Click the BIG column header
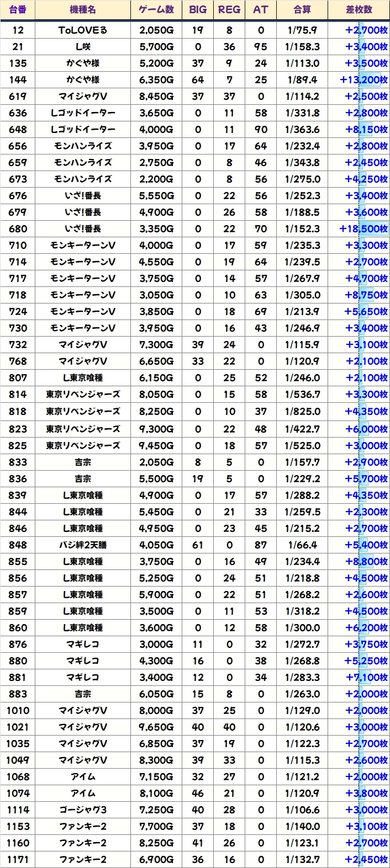390x868 pixels. [x=198, y=10]
